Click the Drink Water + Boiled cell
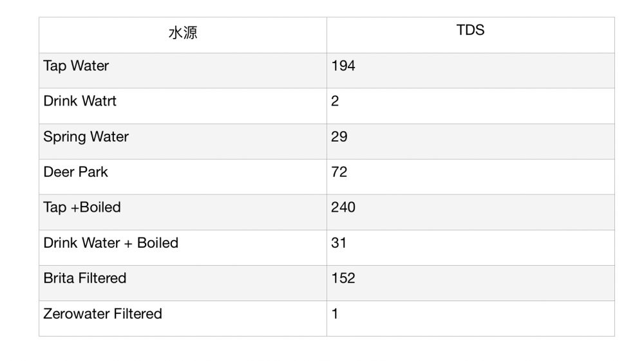The width and height of the screenshot is (644, 361). [111, 243]
